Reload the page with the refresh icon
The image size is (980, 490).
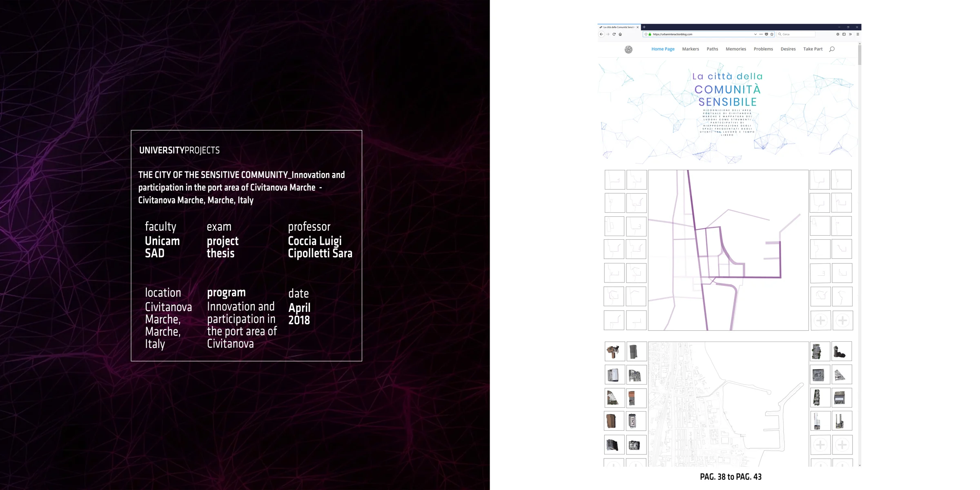click(614, 34)
